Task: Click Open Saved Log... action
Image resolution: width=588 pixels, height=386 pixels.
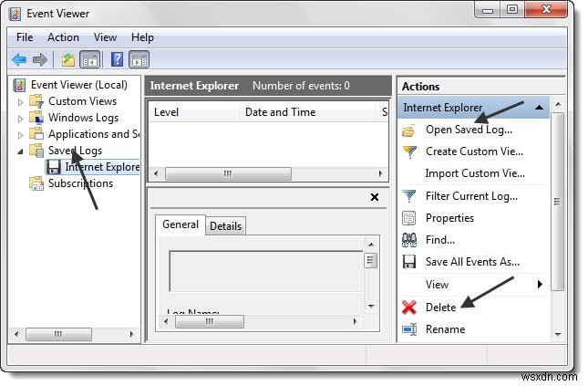Action: pyautogui.click(x=469, y=130)
